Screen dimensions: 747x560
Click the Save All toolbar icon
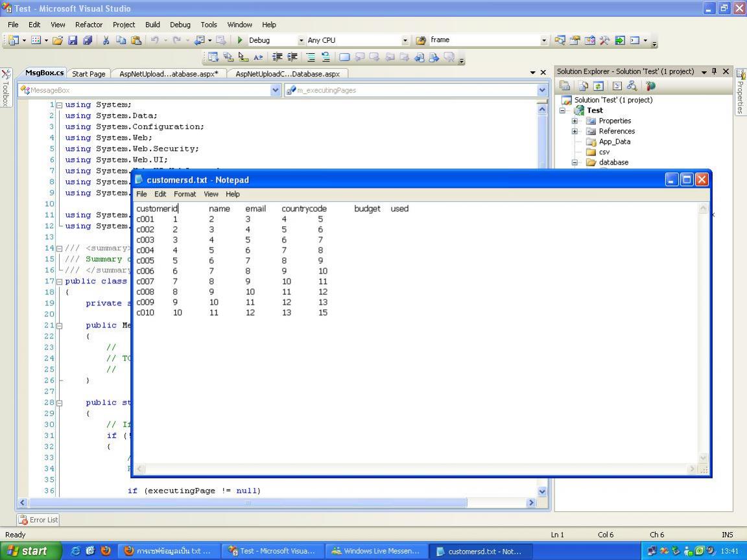[x=88, y=40]
